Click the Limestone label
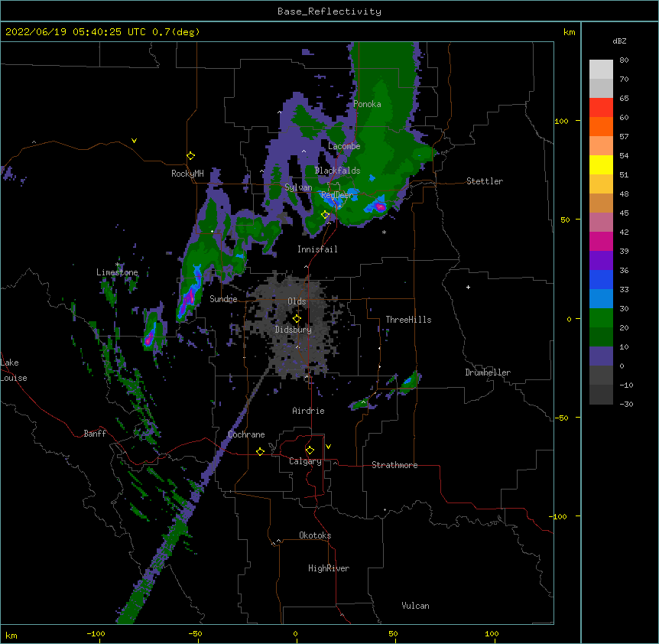Screen dimensions: 659x644 117,272
